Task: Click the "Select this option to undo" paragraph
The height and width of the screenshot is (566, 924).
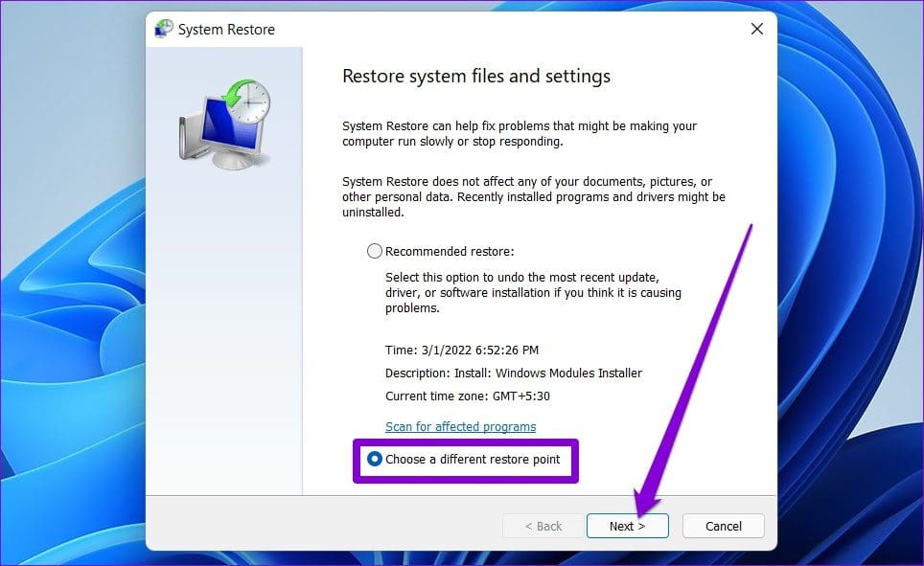Action: click(x=533, y=293)
